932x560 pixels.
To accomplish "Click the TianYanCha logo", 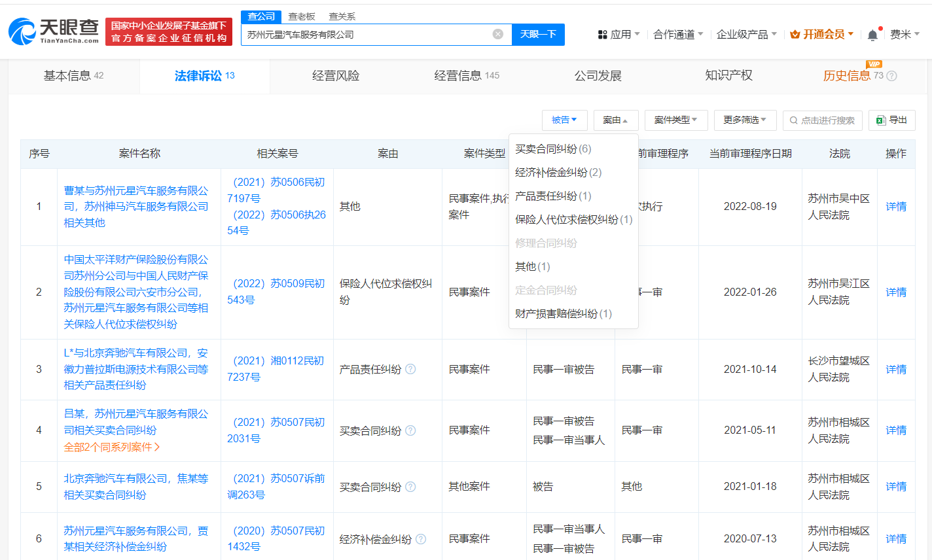I will click(x=54, y=31).
